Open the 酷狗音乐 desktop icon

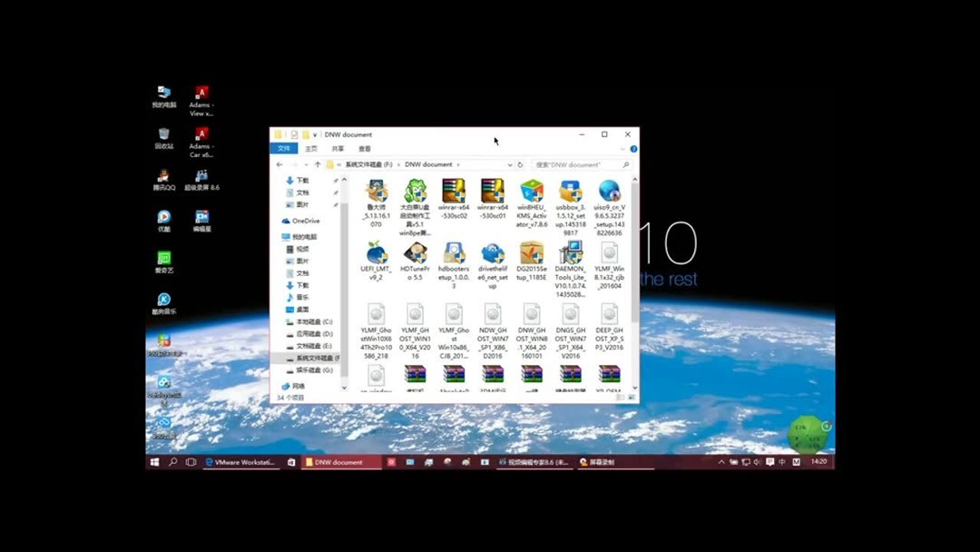coord(163,304)
